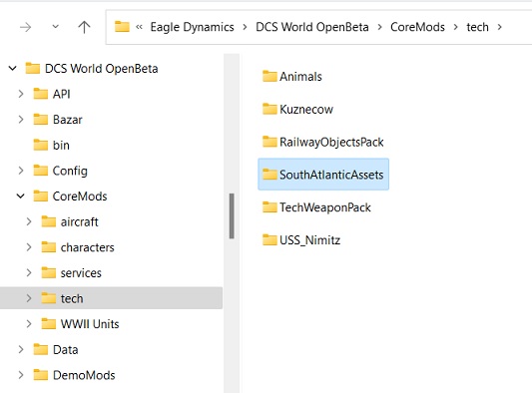The height and width of the screenshot is (393, 532).
Task: Select the Kuznecow folder icon
Action: pyautogui.click(x=269, y=109)
